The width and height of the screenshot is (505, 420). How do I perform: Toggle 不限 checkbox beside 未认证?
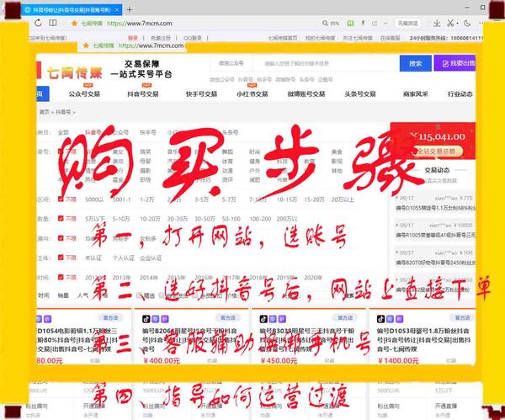[61, 258]
